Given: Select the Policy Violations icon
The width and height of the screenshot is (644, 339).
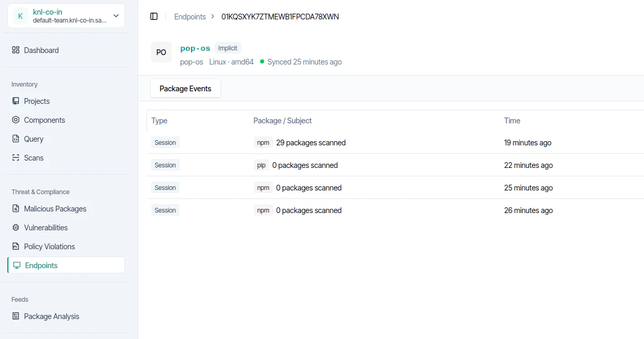Looking at the screenshot, I should point(16,247).
